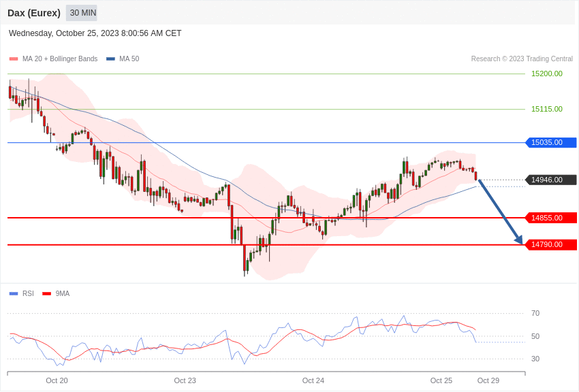The width and height of the screenshot is (579, 392).
Task: Click the Dax (Eurex) title
Action: click(x=34, y=13)
